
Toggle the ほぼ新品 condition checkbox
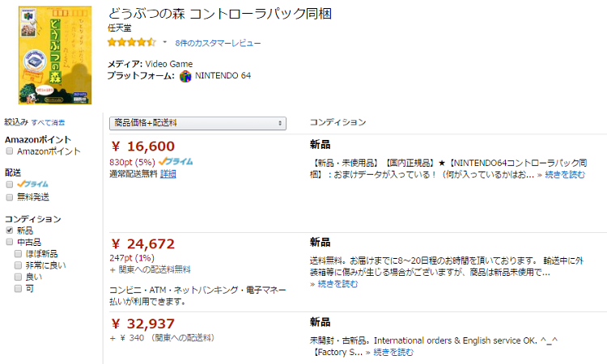pos(19,253)
